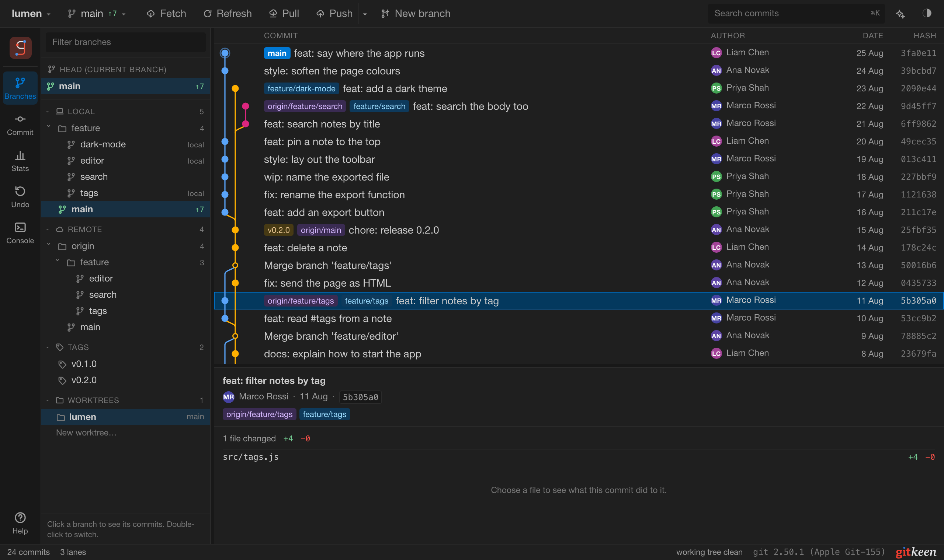Click 'working tree clean' status text

[709, 552]
